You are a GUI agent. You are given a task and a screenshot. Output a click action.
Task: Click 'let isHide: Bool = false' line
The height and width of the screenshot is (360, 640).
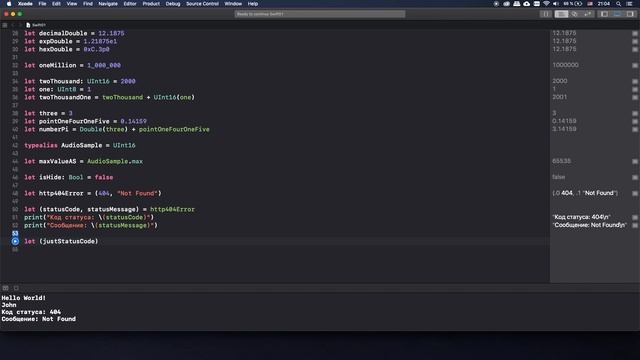69,177
